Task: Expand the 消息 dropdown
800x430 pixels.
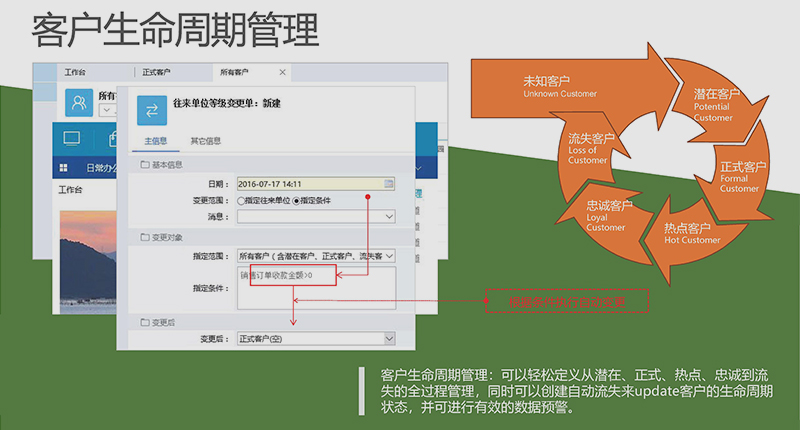Action: click(x=389, y=216)
